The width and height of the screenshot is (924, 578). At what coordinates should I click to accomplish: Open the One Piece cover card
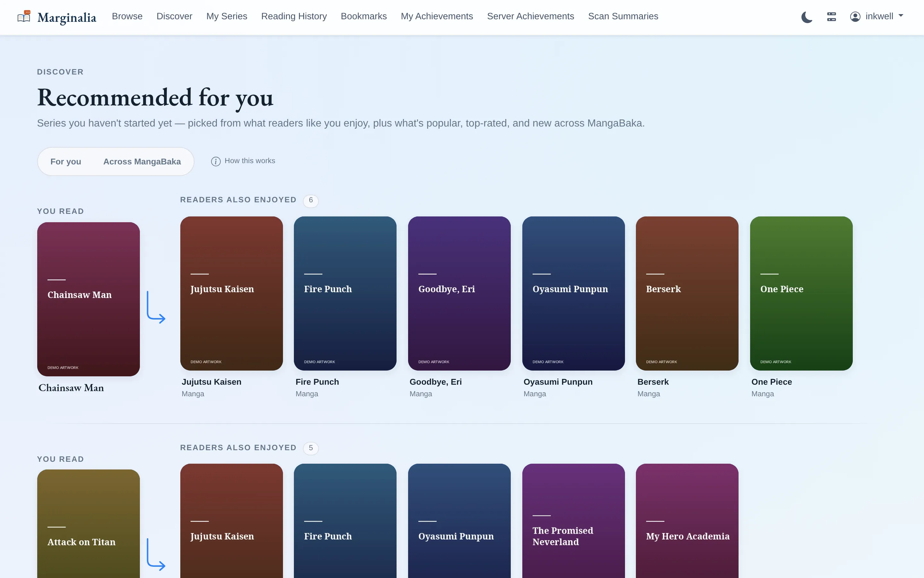[801, 293]
